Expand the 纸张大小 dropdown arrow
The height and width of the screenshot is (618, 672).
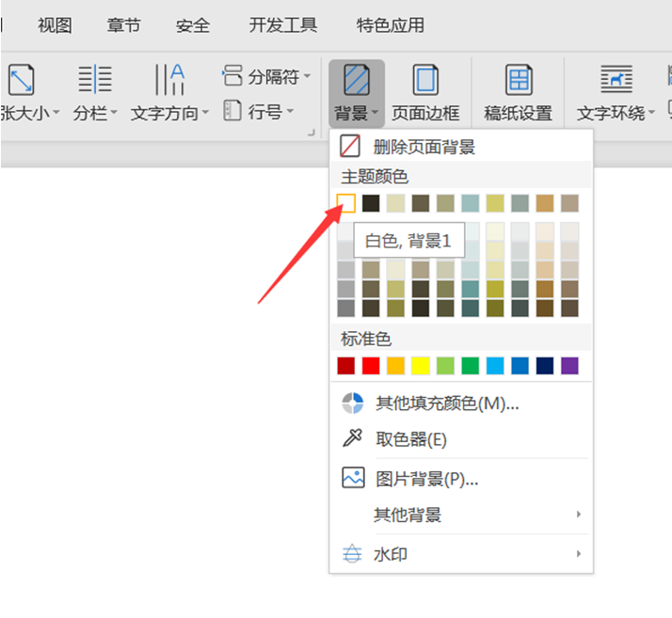pos(56,112)
